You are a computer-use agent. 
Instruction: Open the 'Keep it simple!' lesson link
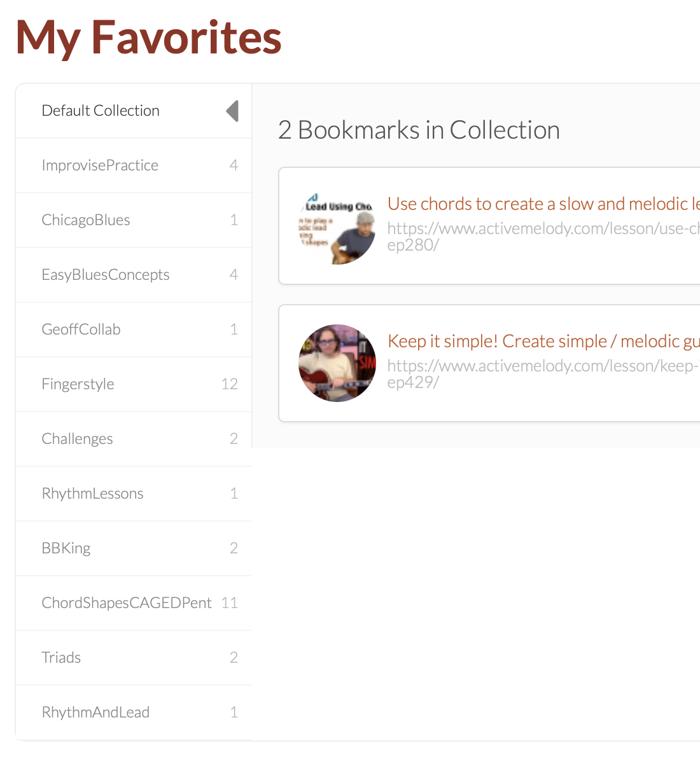[x=543, y=341]
